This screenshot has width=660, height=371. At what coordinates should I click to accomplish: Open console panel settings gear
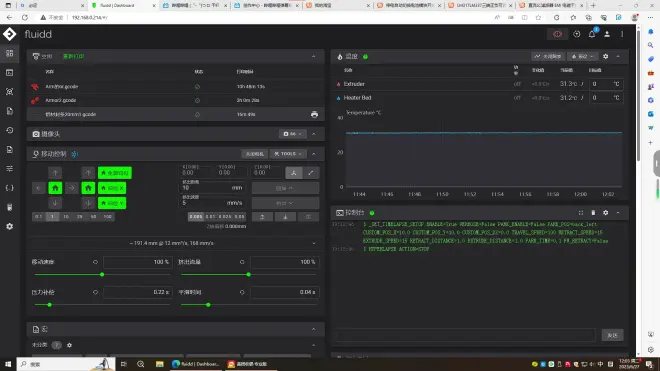click(x=605, y=213)
